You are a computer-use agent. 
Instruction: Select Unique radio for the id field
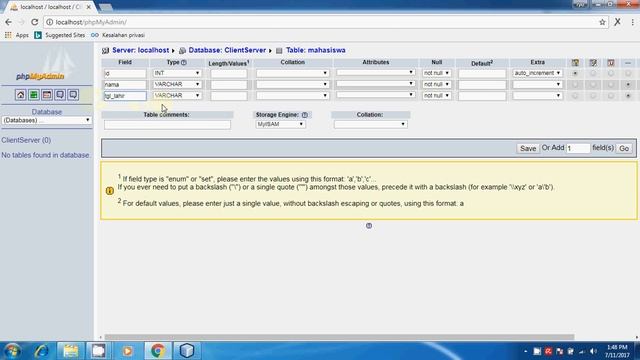[x=611, y=73]
